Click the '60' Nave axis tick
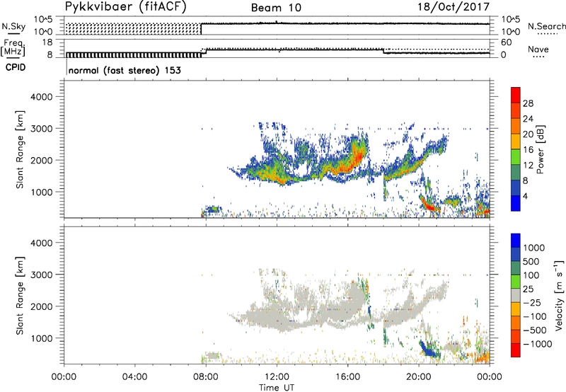Image resolution: width=566 pixels, height=392 pixels. (x=506, y=42)
